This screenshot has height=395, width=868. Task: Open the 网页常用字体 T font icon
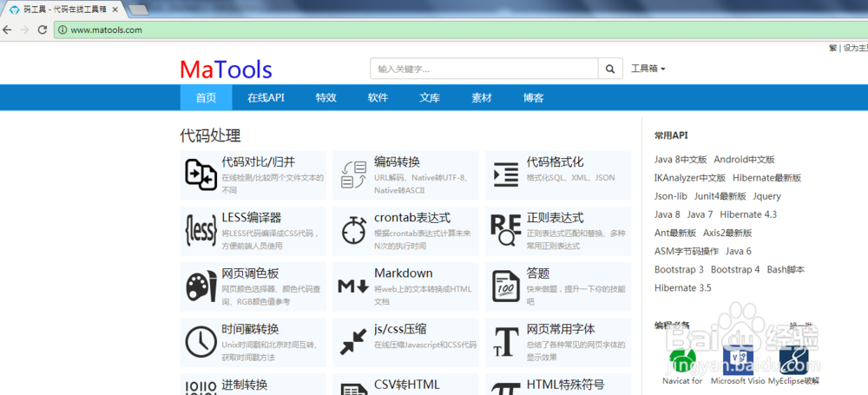click(505, 342)
